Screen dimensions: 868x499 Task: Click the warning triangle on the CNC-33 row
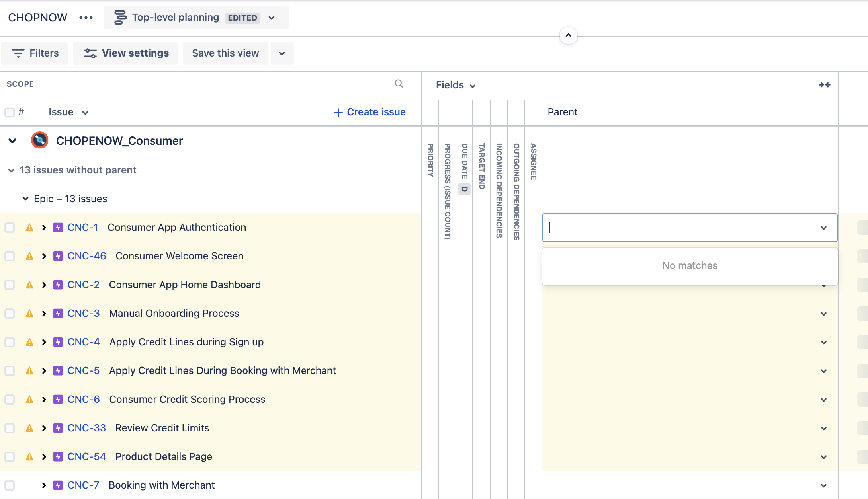29,428
